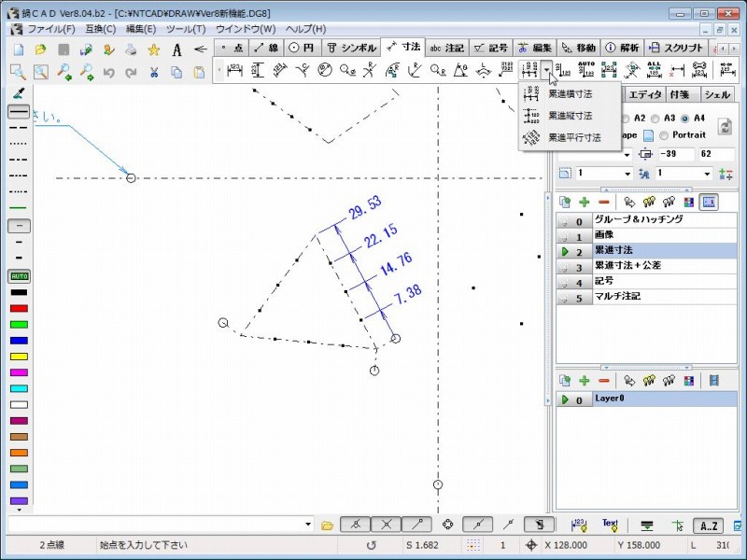Click the yellow star favorites icon
This screenshot has height=560, width=747.
pos(153,49)
